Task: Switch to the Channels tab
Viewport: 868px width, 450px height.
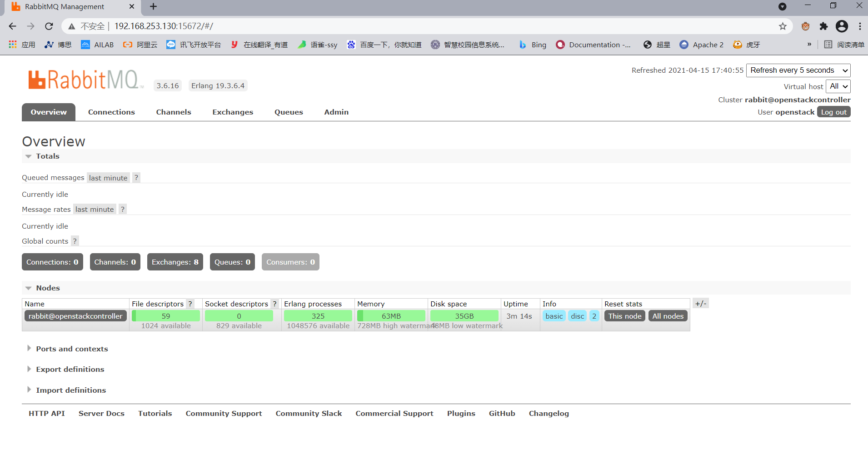Action: (x=174, y=112)
